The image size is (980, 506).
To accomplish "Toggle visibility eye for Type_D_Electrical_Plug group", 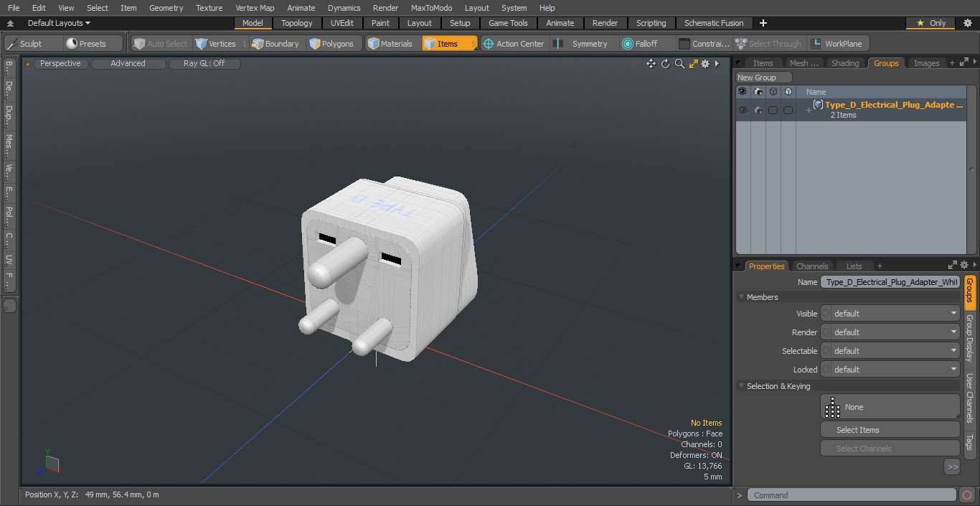I will click(x=742, y=110).
